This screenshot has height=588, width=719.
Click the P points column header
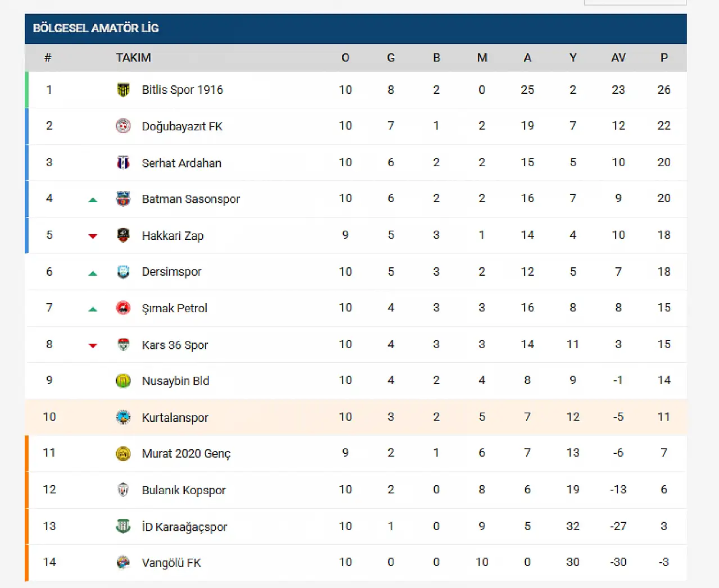click(664, 58)
